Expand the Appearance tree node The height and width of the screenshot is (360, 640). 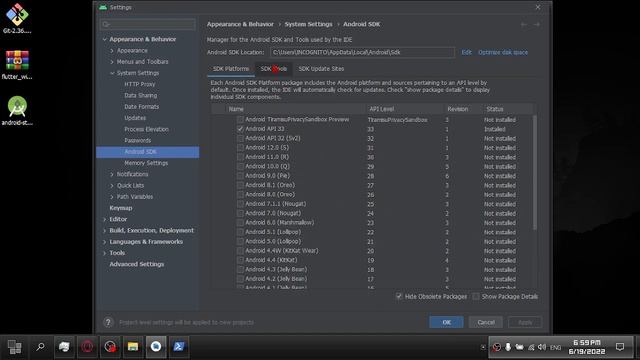coord(112,51)
